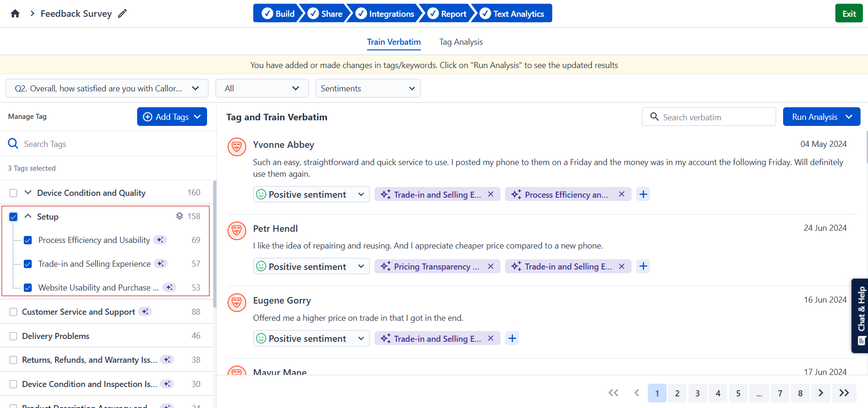The image size is (868, 408).
Task: Check the Device Condition and Quality checkbox
Action: coord(13,193)
